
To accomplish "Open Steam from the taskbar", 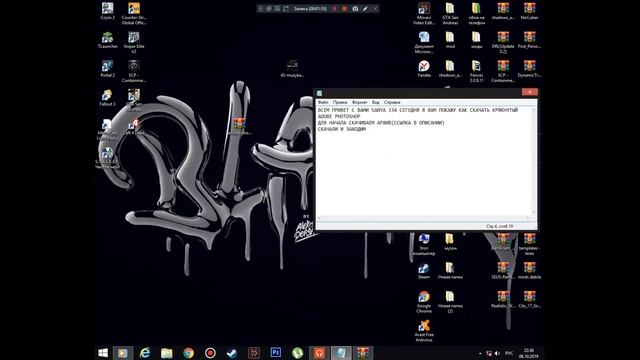I will tap(232, 353).
